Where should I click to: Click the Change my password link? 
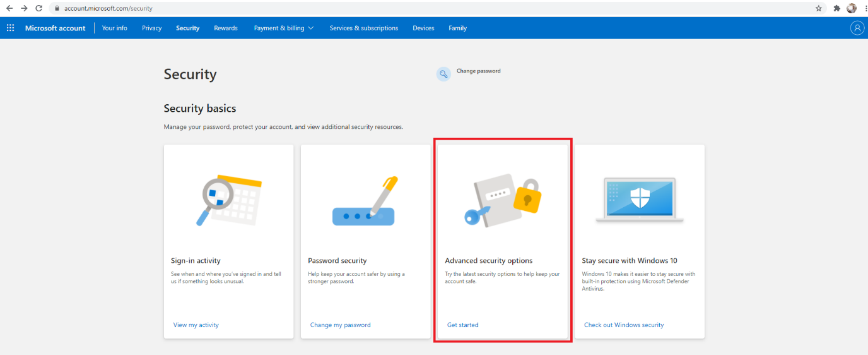pyautogui.click(x=340, y=325)
